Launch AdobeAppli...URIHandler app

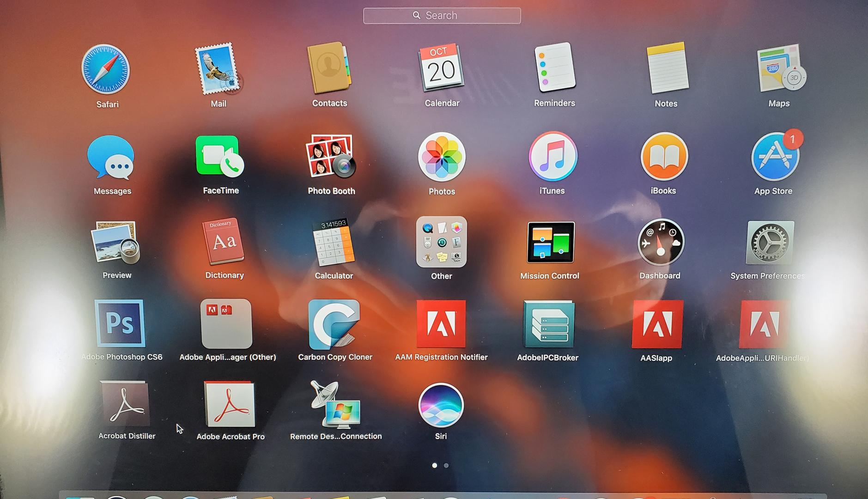pos(765,324)
